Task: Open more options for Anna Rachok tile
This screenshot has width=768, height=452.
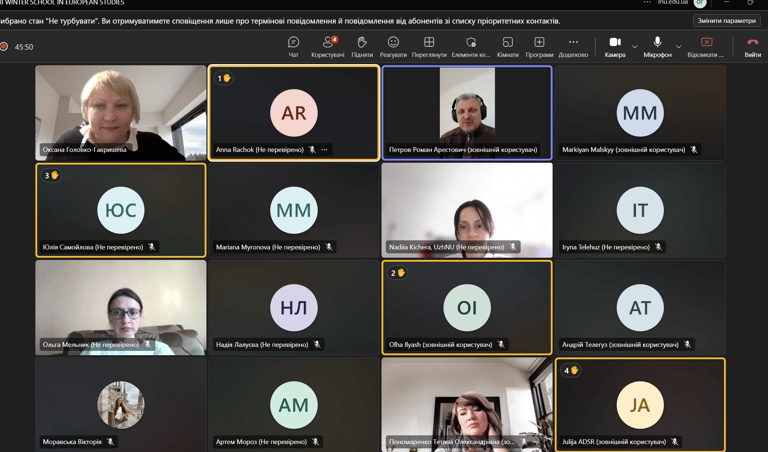Action: [324, 150]
